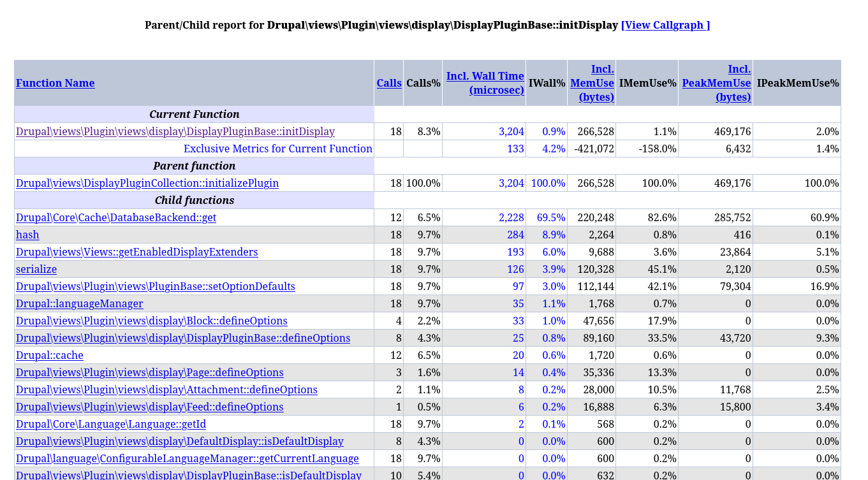
Task: Select the 1,720 memory value for Drupal::cache
Action: (601, 355)
